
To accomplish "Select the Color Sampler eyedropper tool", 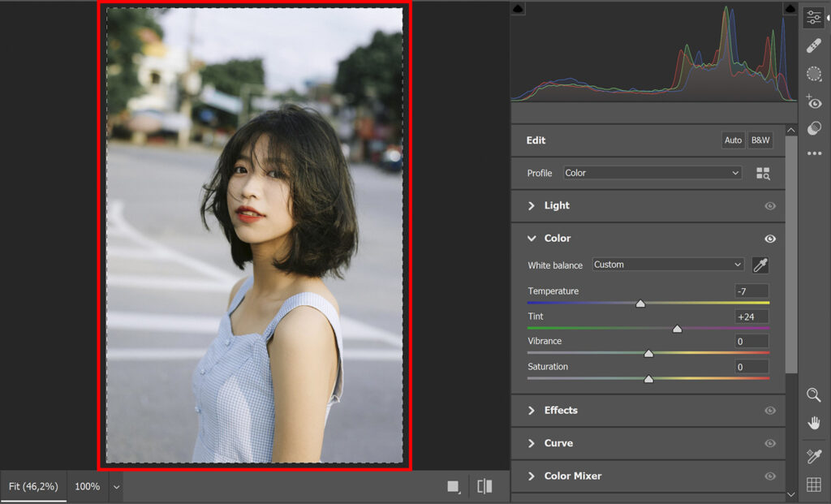I will 813,456.
